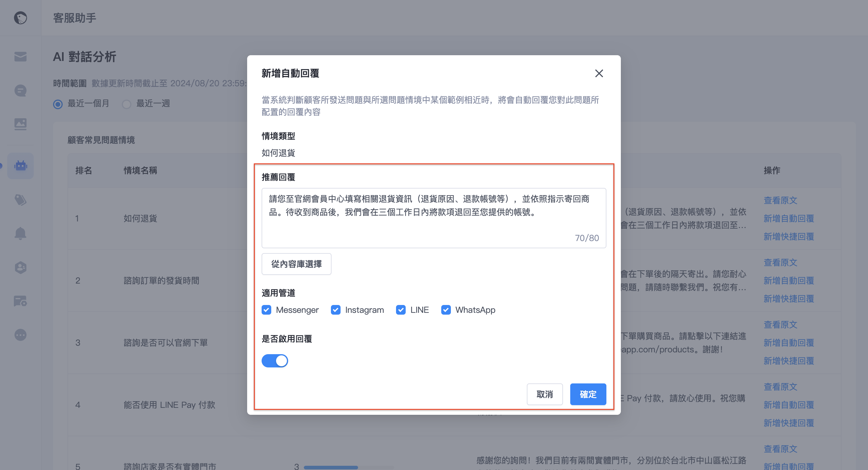Open 查看原文 for 諮詢訂單的發貨時間 row
The image size is (868, 470).
(x=780, y=262)
